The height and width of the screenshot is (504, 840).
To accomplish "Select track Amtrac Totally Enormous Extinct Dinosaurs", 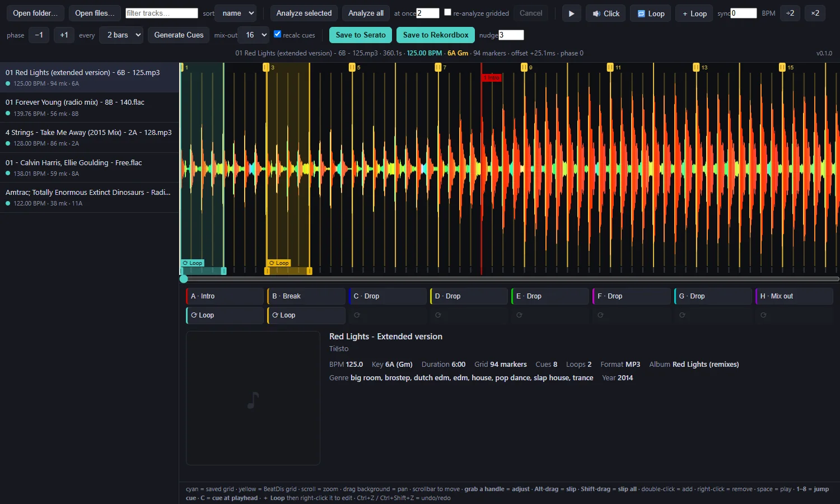I will (x=90, y=197).
